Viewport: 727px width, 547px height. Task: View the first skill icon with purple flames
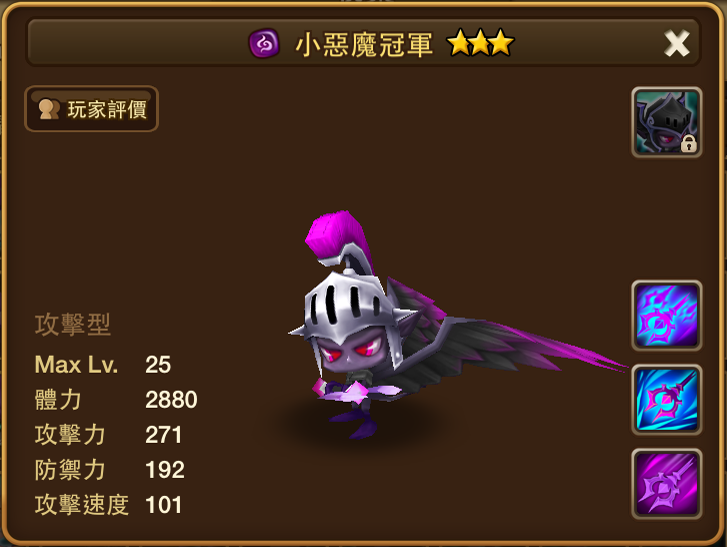(667, 315)
